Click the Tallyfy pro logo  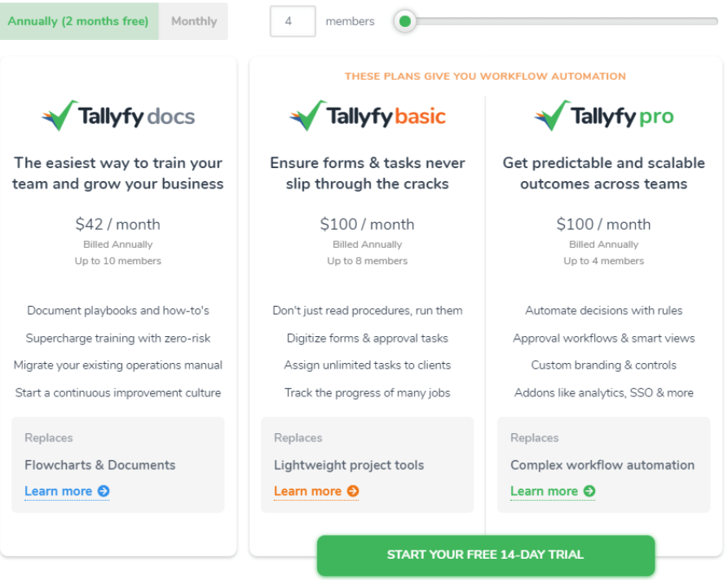[603, 116]
